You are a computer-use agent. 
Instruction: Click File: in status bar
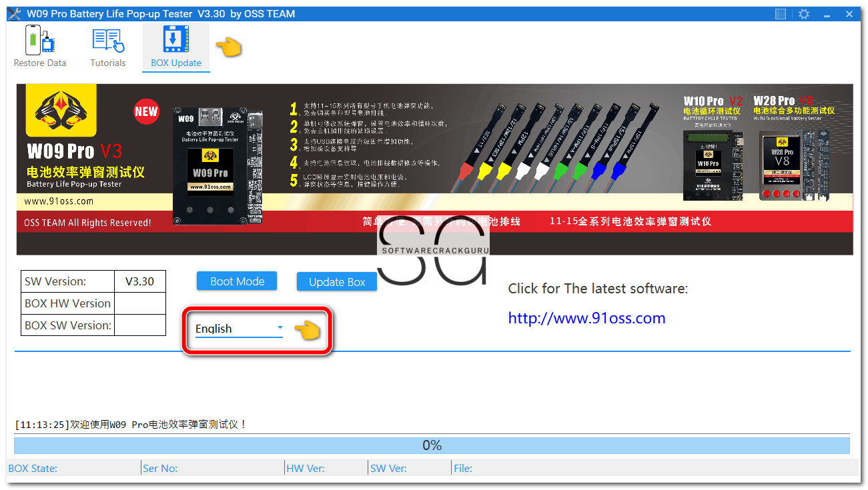463,468
